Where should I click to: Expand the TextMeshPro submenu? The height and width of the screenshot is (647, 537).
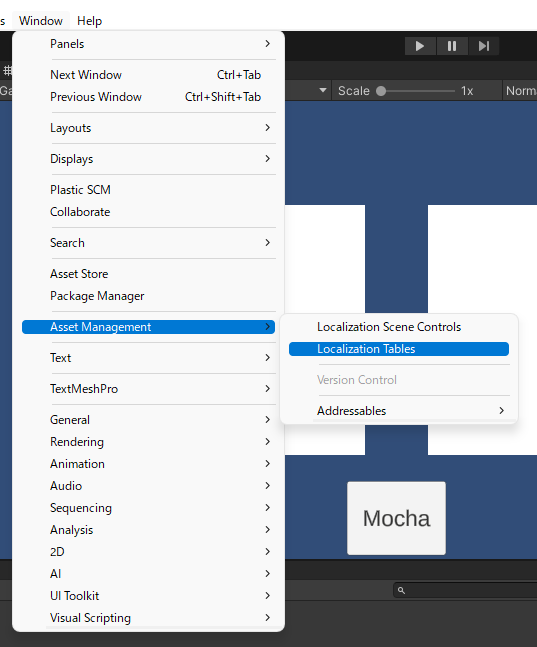point(149,389)
